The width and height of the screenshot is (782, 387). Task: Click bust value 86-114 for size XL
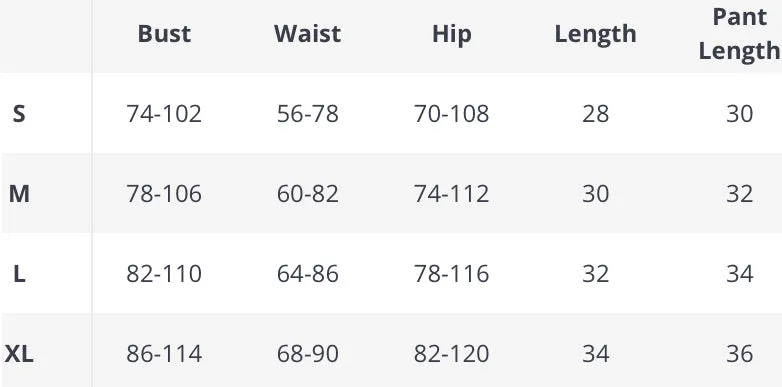click(164, 354)
